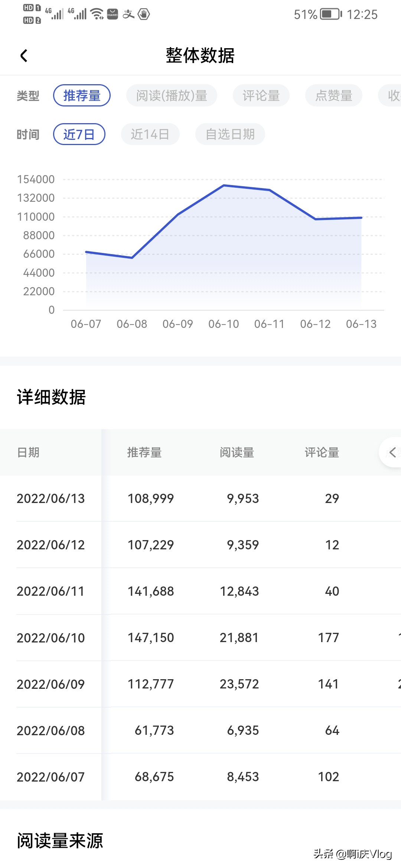
Task: Tap the HD 1 SIM indicator
Action: tap(32, 8)
